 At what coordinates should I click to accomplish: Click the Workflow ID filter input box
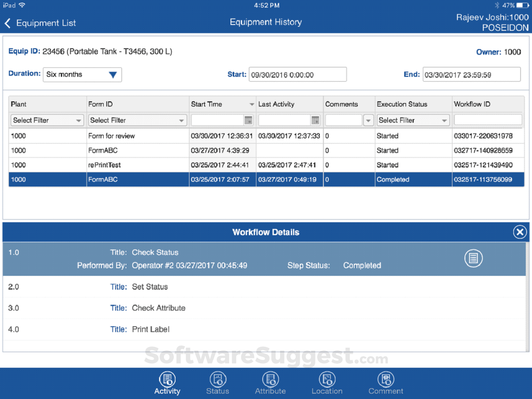(487, 120)
